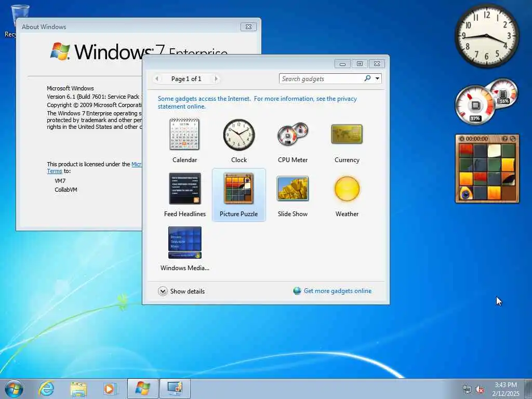Click the puzzle solve/shuffle icon
This screenshot has width=532, height=399.
[513, 138]
